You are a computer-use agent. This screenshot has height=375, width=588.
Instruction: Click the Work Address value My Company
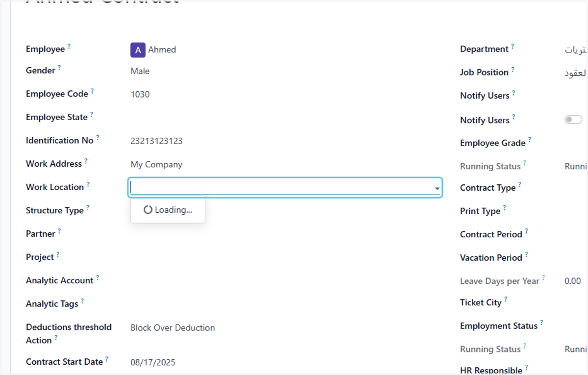point(156,165)
